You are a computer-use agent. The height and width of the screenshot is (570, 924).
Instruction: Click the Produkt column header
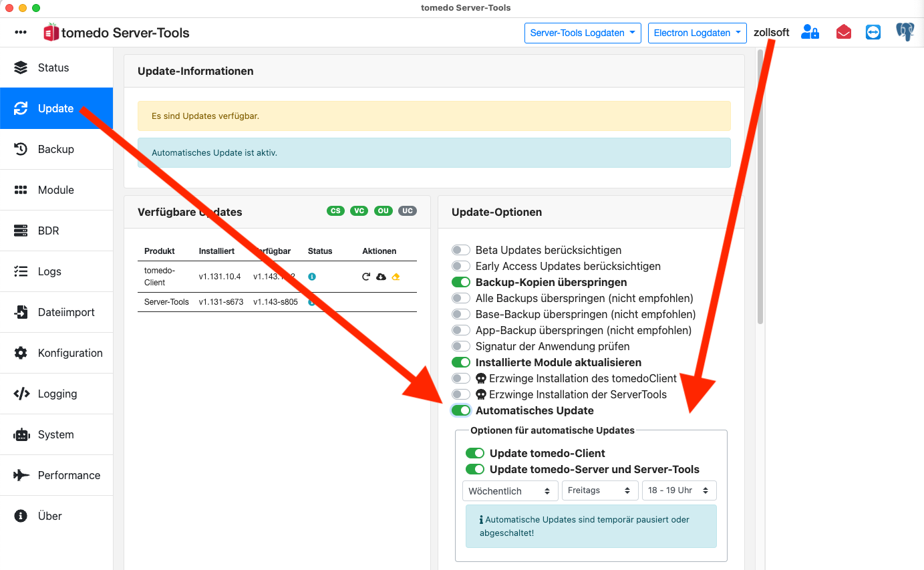click(x=160, y=251)
